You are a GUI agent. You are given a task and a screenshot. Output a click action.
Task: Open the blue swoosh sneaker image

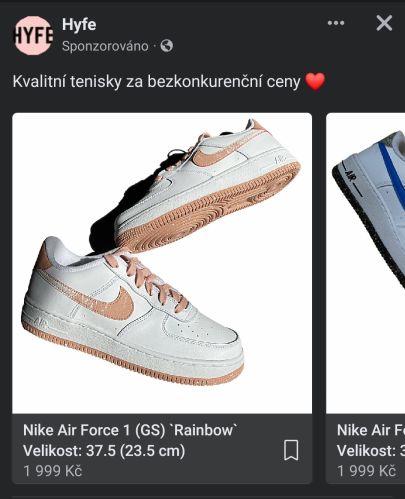click(366, 263)
